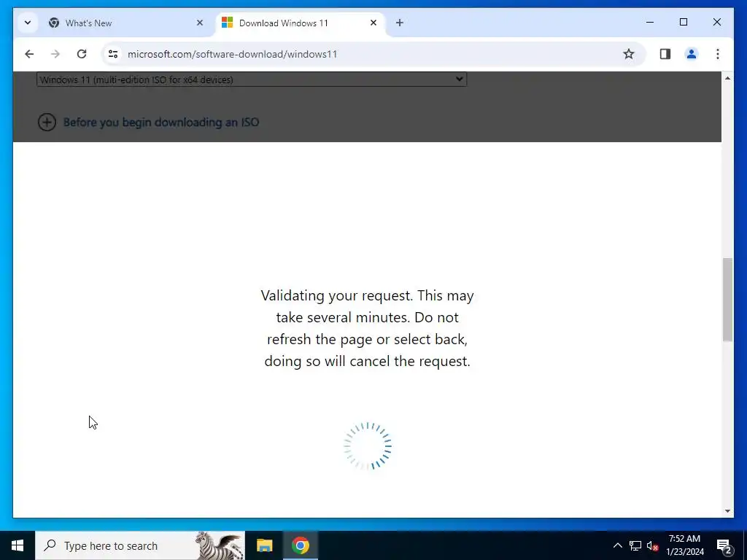Open the Chrome side panel icon

[665, 54]
